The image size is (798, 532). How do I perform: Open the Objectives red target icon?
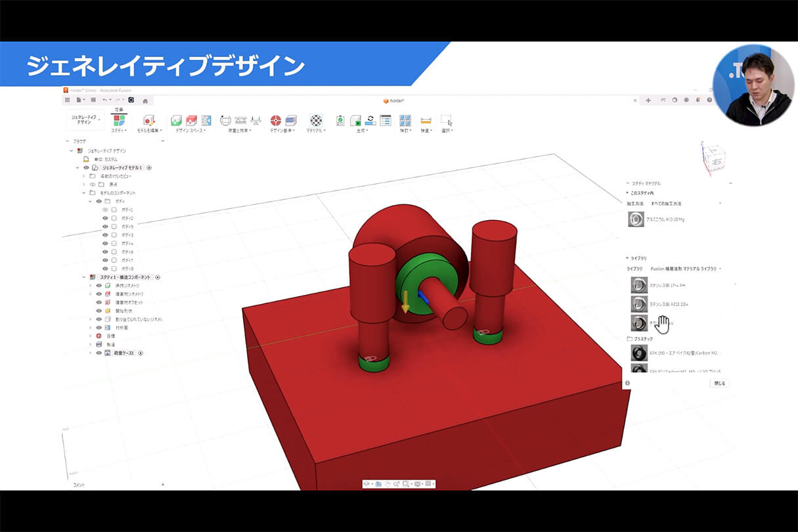(x=276, y=120)
